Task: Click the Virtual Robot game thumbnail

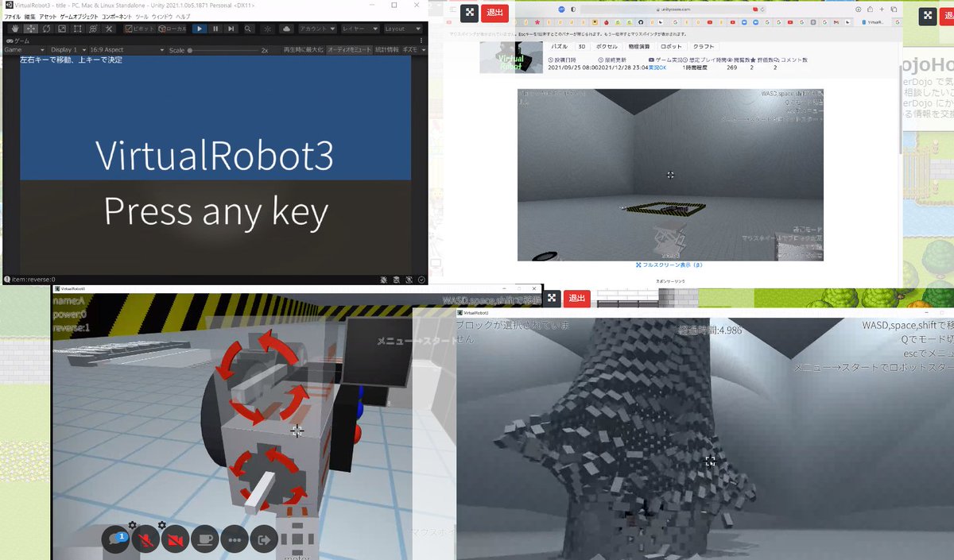Action: click(x=511, y=57)
